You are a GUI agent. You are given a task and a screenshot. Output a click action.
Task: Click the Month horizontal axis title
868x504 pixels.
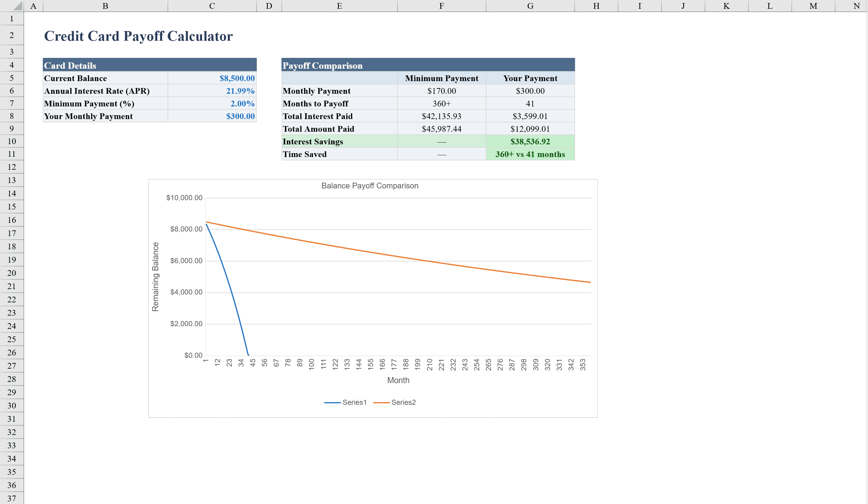(x=398, y=380)
